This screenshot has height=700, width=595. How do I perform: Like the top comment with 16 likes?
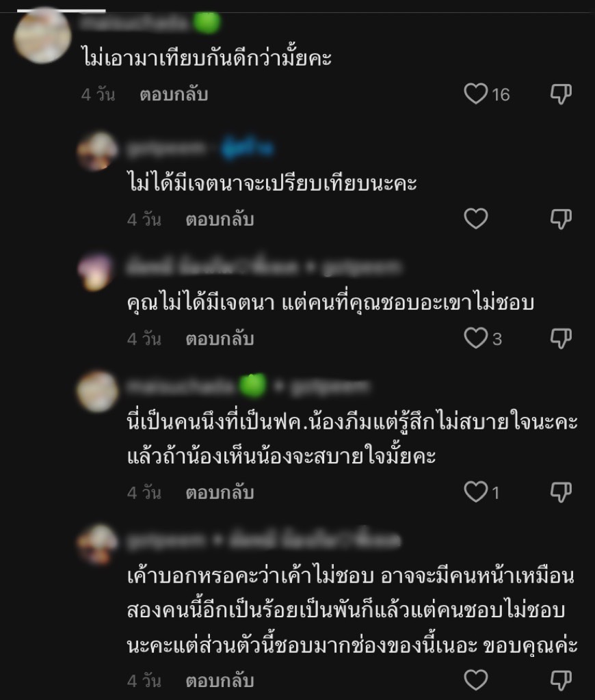(x=476, y=94)
